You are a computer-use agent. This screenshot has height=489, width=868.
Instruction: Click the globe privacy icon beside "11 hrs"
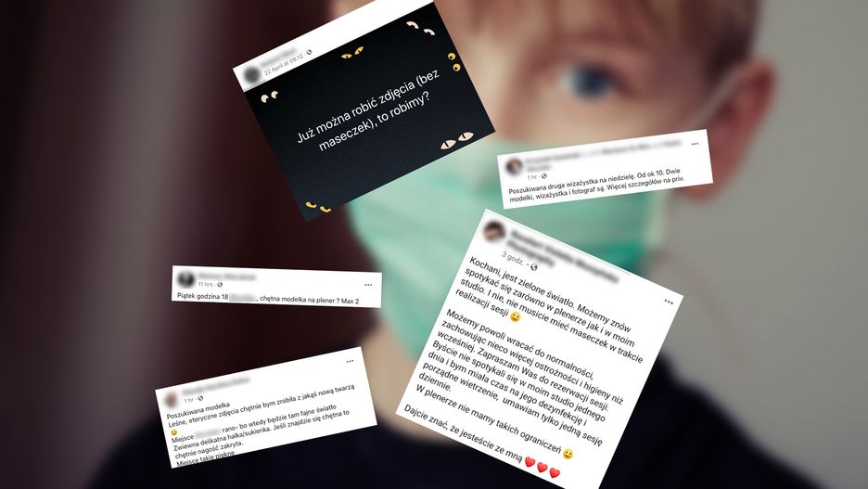point(220,285)
